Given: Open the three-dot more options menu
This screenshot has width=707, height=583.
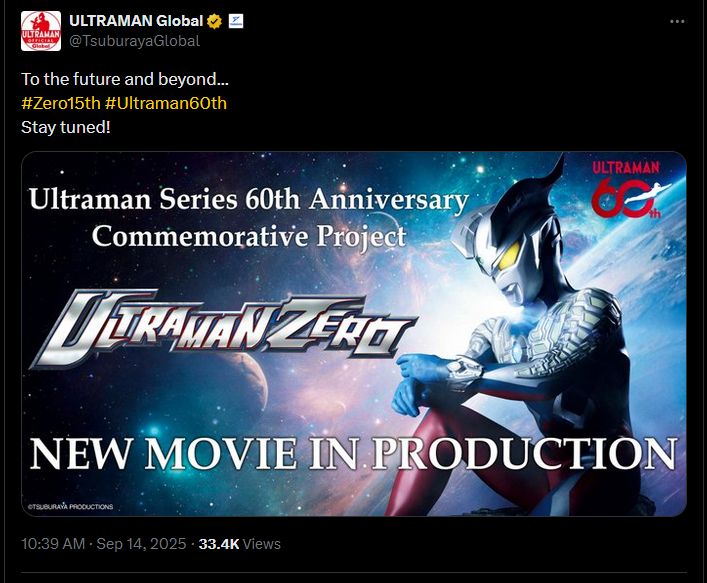Looking at the screenshot, I should click(x=677, y=22).
